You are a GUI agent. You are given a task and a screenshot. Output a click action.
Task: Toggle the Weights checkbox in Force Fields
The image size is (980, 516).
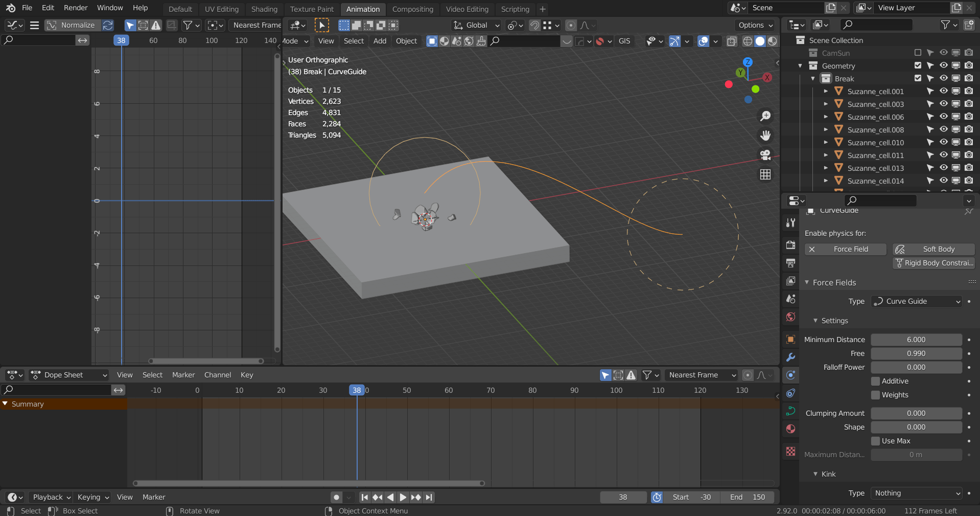click(876, 395)
